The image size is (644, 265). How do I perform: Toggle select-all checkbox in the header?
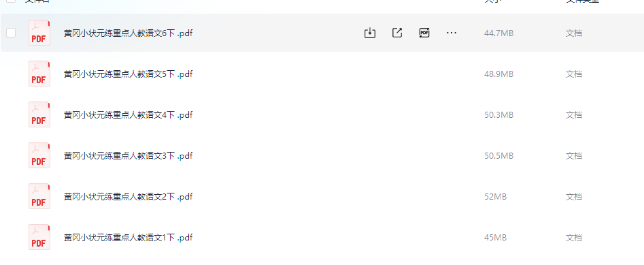(11, 1)
